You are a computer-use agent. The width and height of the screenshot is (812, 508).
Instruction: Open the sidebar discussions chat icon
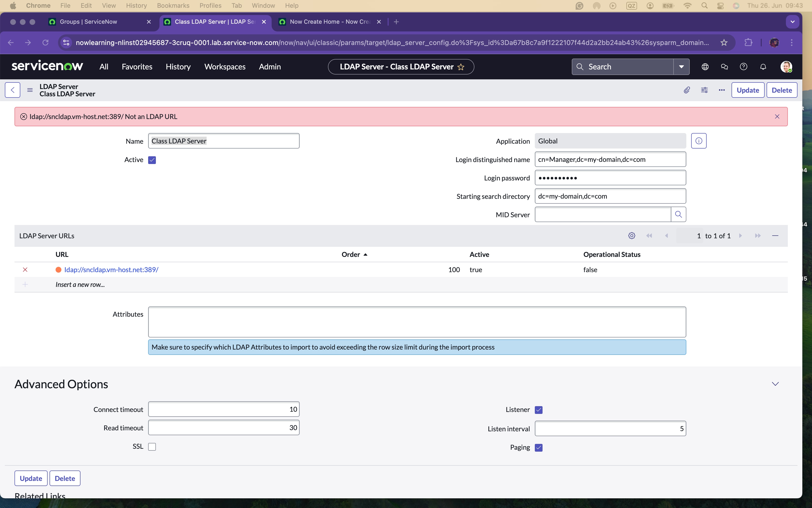point(725,67)
